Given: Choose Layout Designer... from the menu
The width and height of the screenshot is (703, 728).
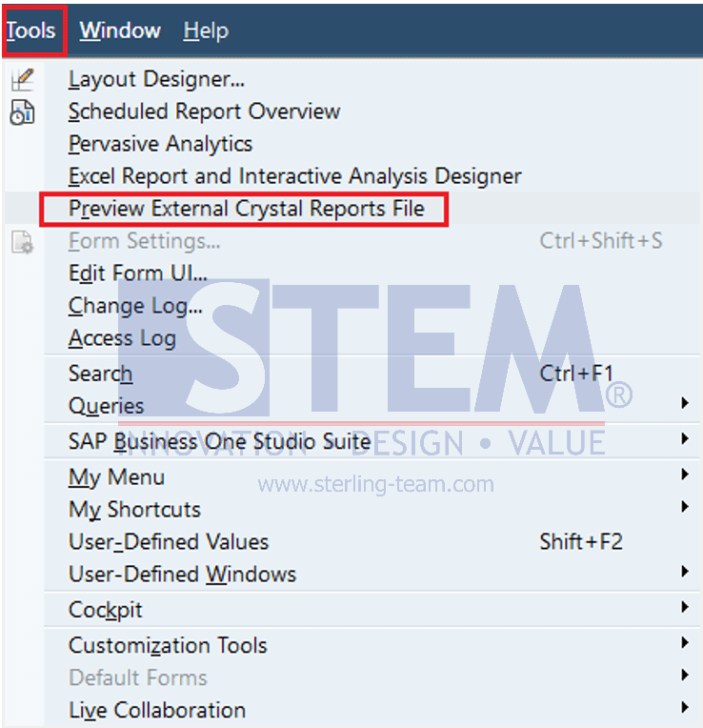Looking at the screenshot, I should (156, 79).
